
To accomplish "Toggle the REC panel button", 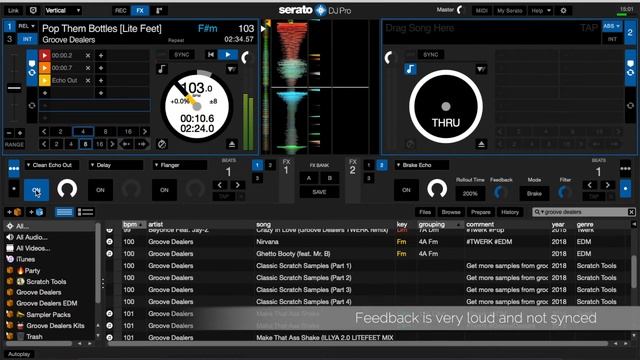I will point(121,10).
